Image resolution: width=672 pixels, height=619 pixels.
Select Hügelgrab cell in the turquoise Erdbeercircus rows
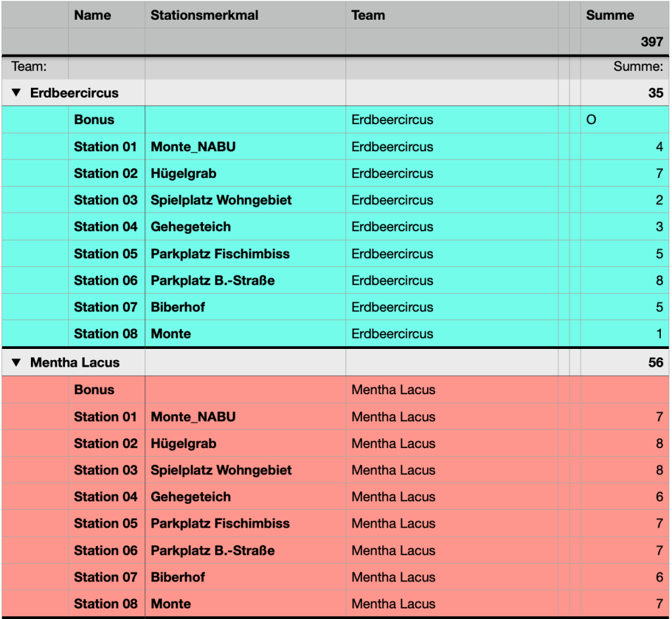pyautogui.click(x=183, y=173)
